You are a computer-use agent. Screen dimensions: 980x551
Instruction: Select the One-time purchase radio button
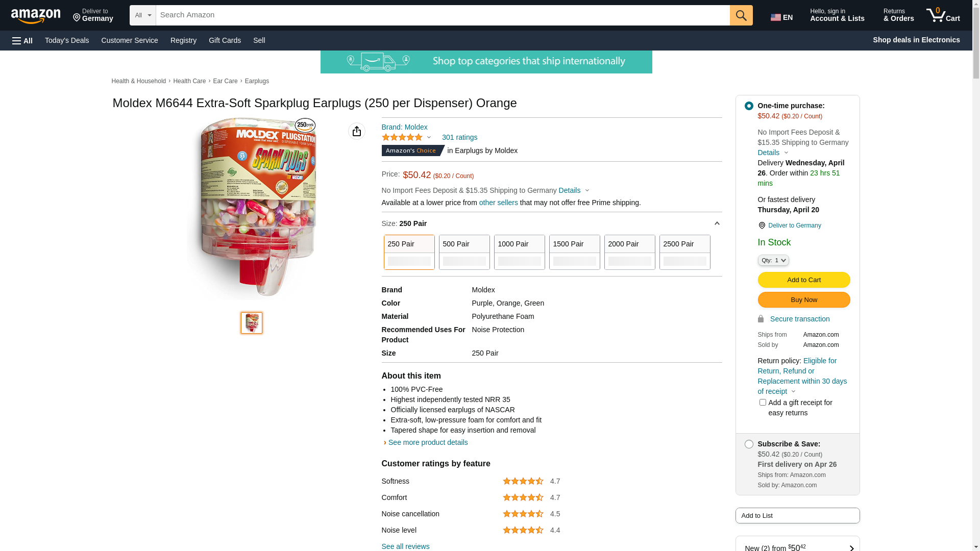click(749, 106)
